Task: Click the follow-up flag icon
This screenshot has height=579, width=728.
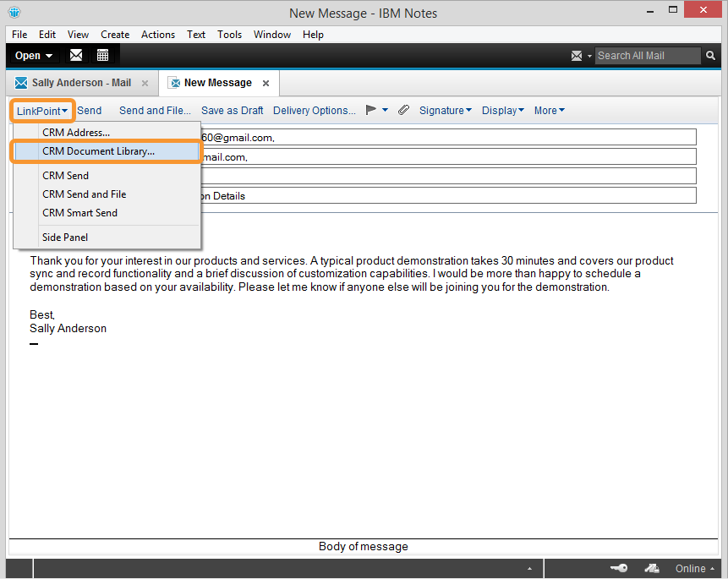Action: click(371, 110)
